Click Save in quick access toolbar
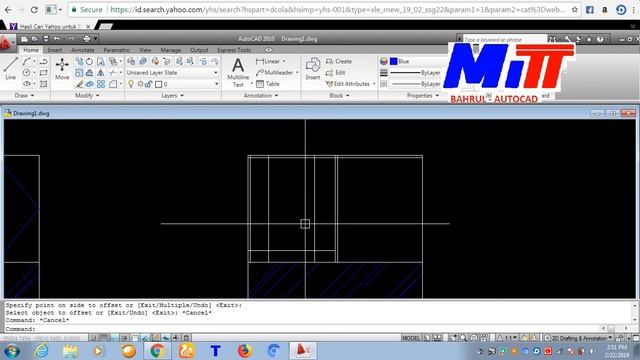640x360 pixels. click(x=46, y=39)
